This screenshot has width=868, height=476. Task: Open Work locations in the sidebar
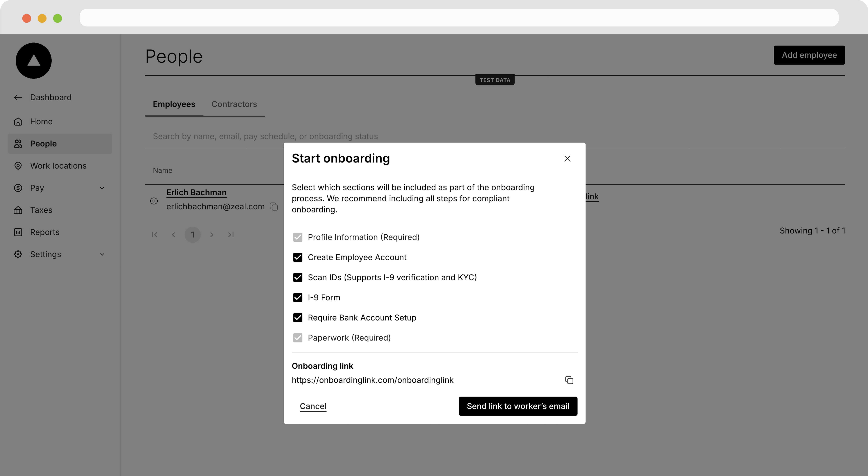coord(60,166)
